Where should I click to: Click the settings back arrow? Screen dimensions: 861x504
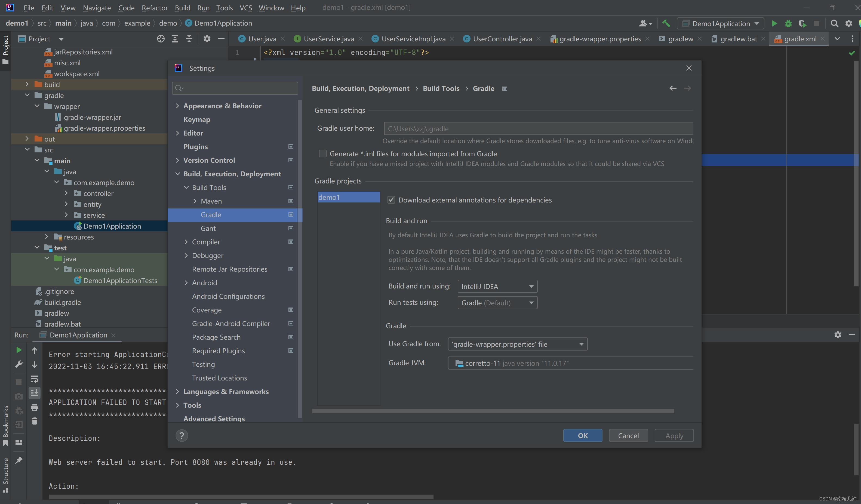[673, 88]
